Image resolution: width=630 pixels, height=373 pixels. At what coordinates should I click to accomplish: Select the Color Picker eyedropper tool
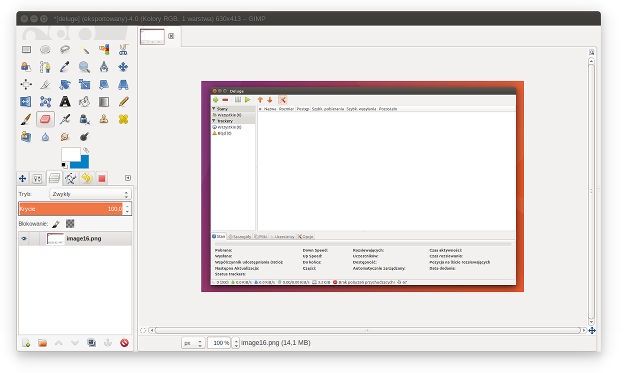pyautogui.click(x=65, y=67)
